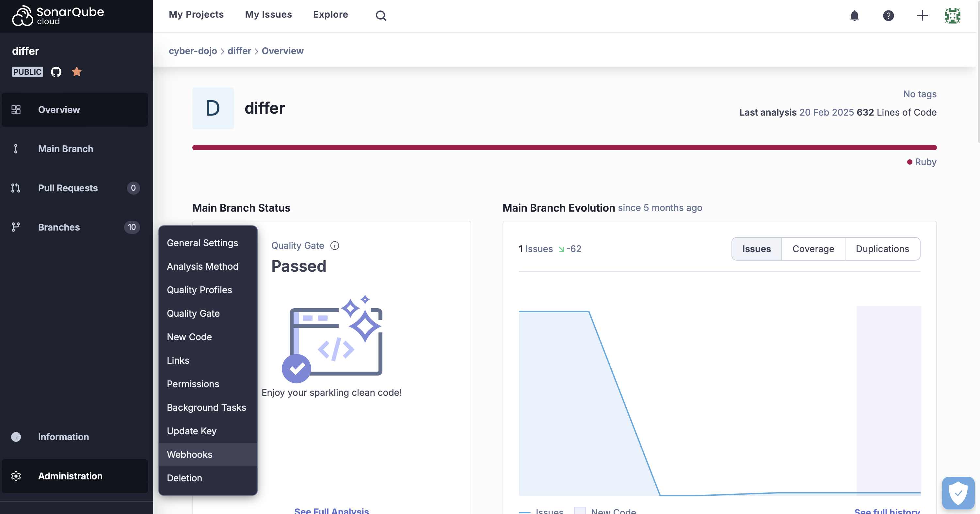Click the Quality Gate info icon
The image size is (980, 514).
335,246
